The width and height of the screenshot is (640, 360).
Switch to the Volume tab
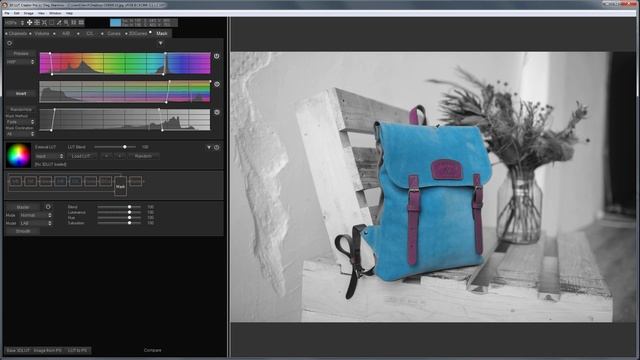point(42,33)
